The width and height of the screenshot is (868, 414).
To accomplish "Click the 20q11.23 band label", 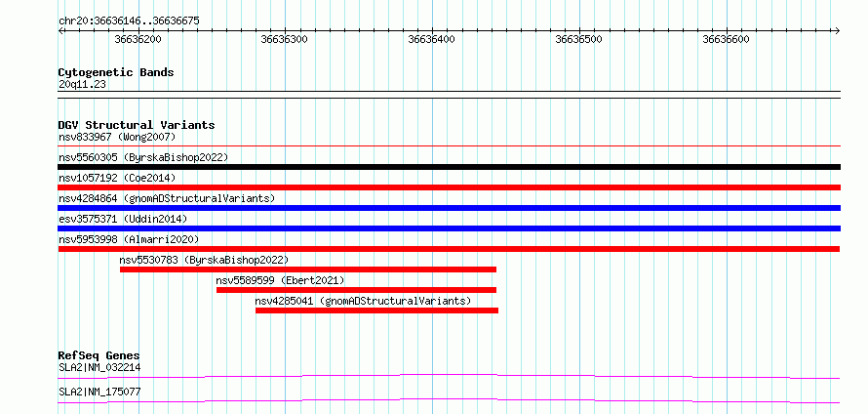I will (82, 85).
